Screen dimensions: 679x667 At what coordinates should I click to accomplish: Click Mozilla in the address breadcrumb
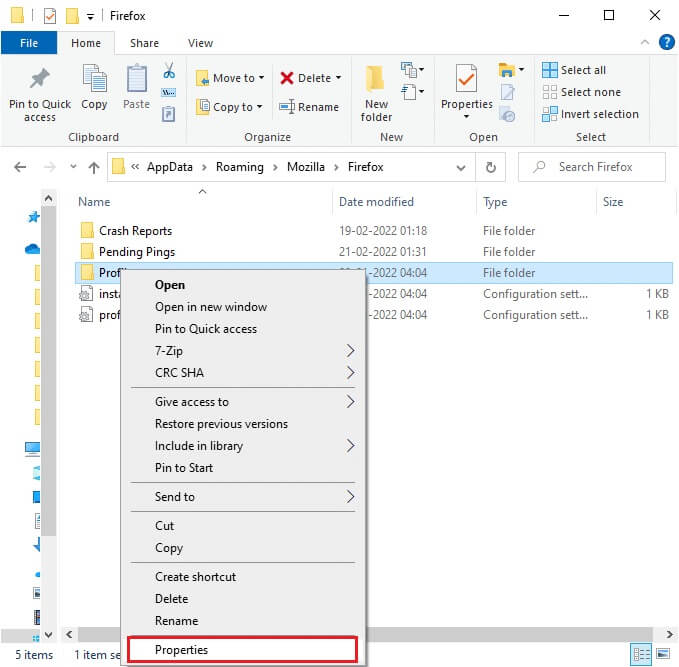[306, 167]
